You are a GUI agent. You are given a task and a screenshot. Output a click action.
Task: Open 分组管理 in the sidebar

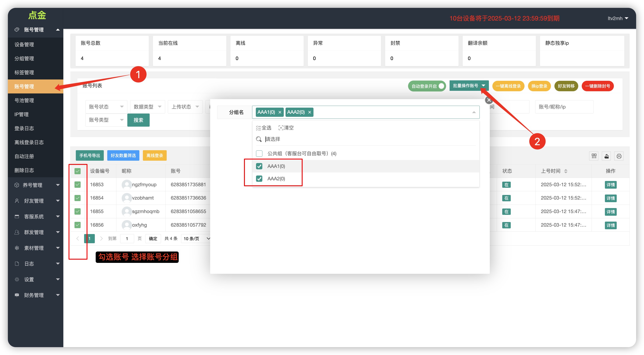coord(24,59)
